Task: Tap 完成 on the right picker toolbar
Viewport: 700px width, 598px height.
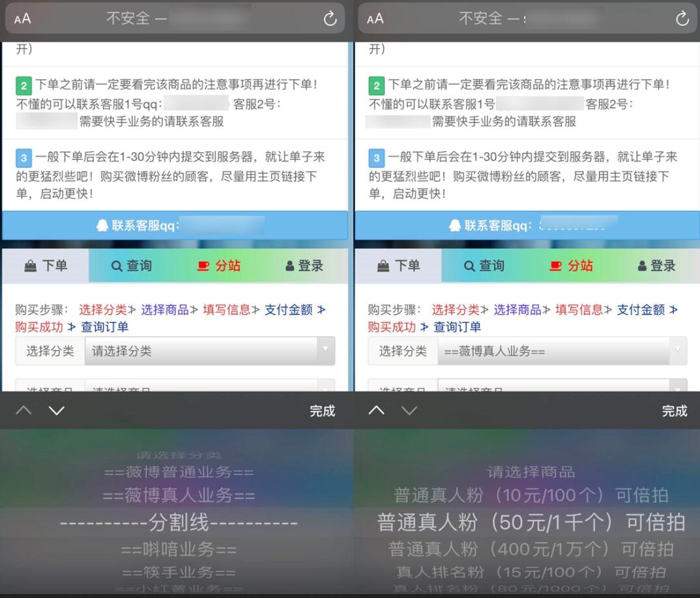Action: click(675, 410)
